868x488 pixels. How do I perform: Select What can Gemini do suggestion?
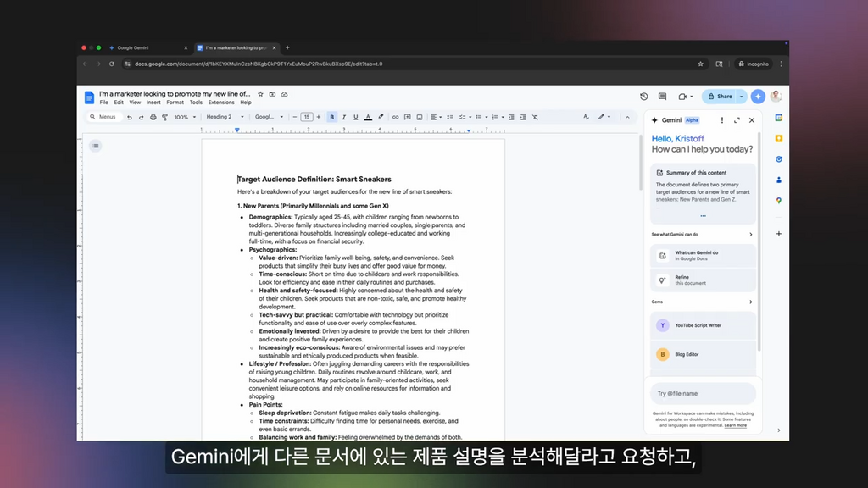(x=703, y=256)
